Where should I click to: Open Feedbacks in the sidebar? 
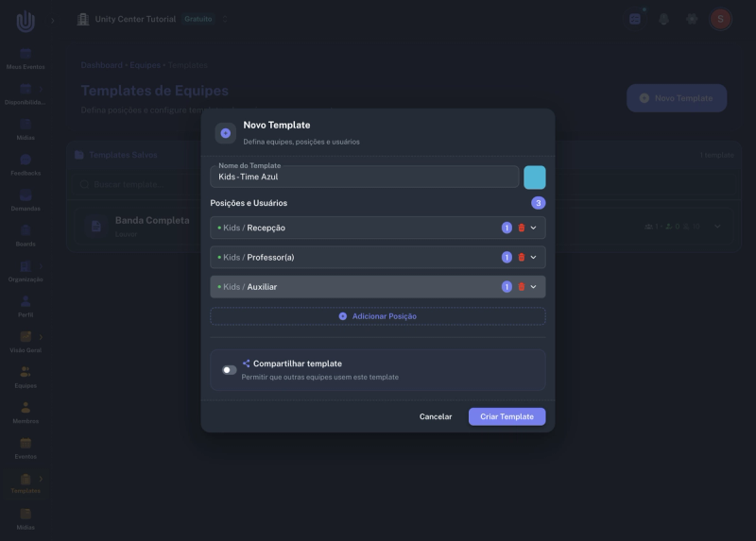pos(26,165)
